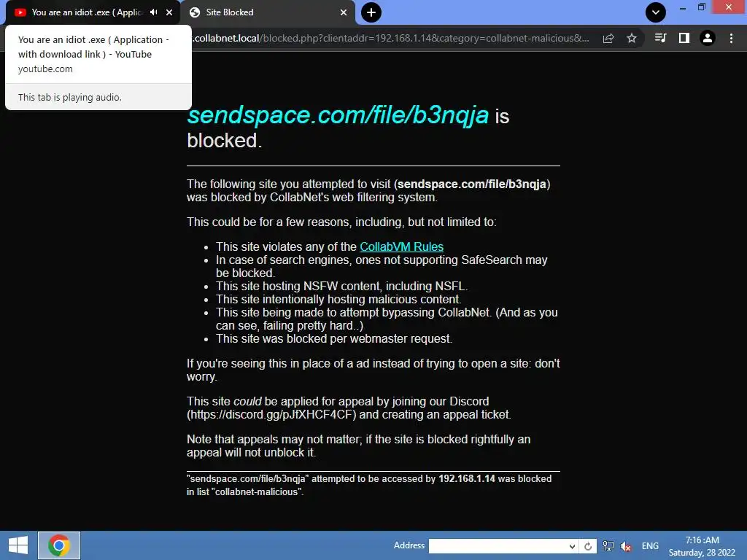Open the Windows Start button
The height and width of the screenshot is (560, 747).
click(18, 545)
